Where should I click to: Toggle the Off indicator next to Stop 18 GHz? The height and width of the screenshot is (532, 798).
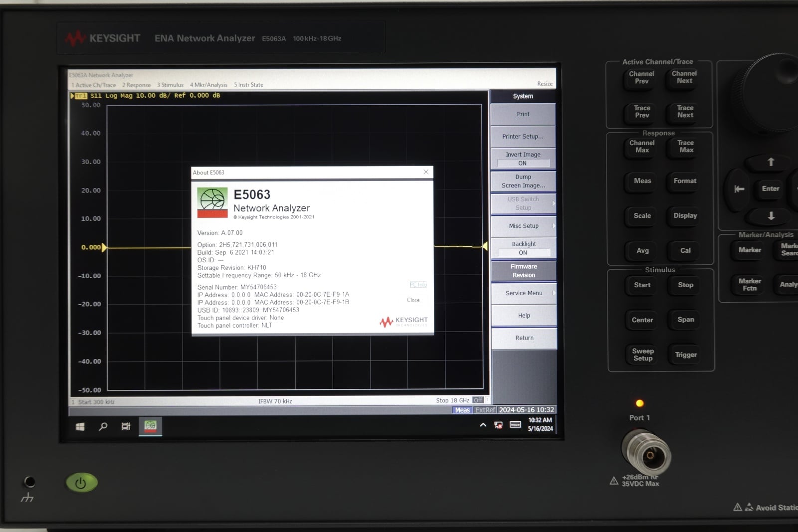click(x=478, y=400)
